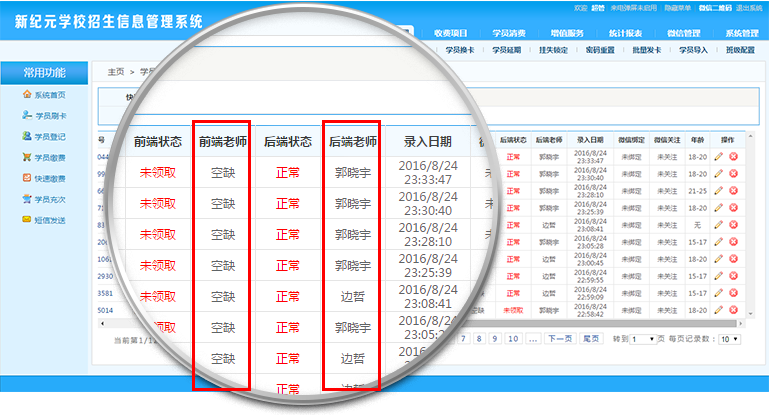Open the 微信二维码 link
This screenshot has width=770, height=415.
pyautogui.click(x=715, y=8)
